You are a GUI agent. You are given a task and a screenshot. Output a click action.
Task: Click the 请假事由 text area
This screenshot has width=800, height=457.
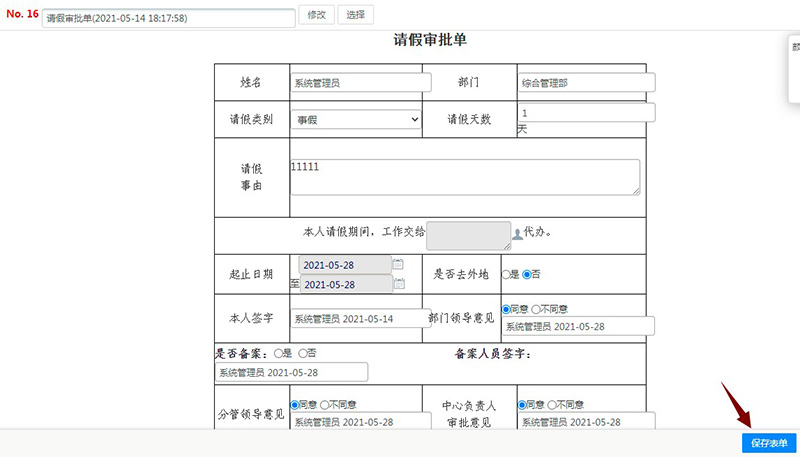point(465,177)
